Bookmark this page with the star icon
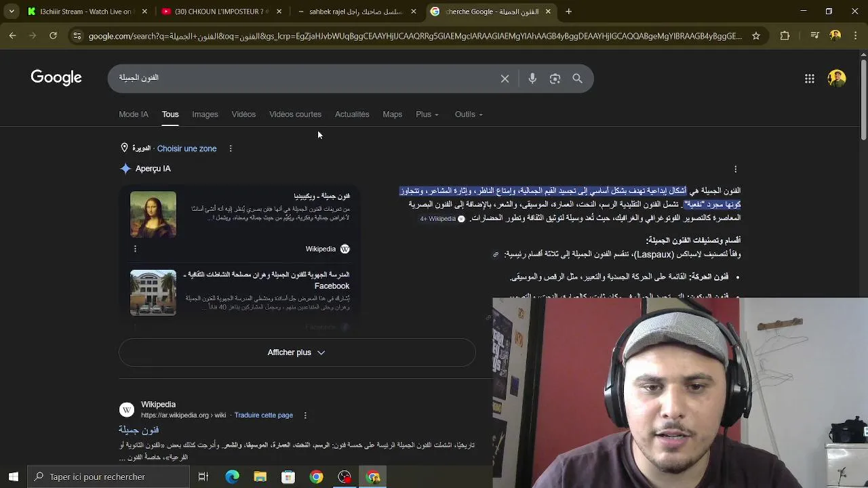The height and width of the screenshot is (488, 868). 756,36
